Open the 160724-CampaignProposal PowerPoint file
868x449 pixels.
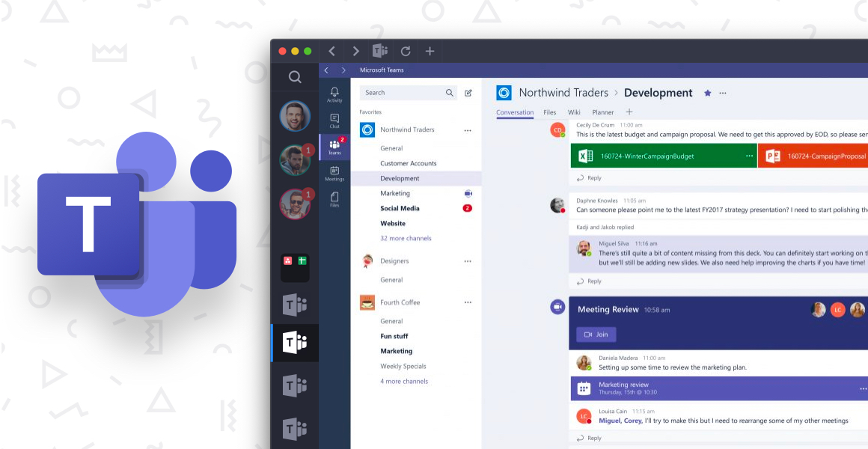(x=813, y=156)
